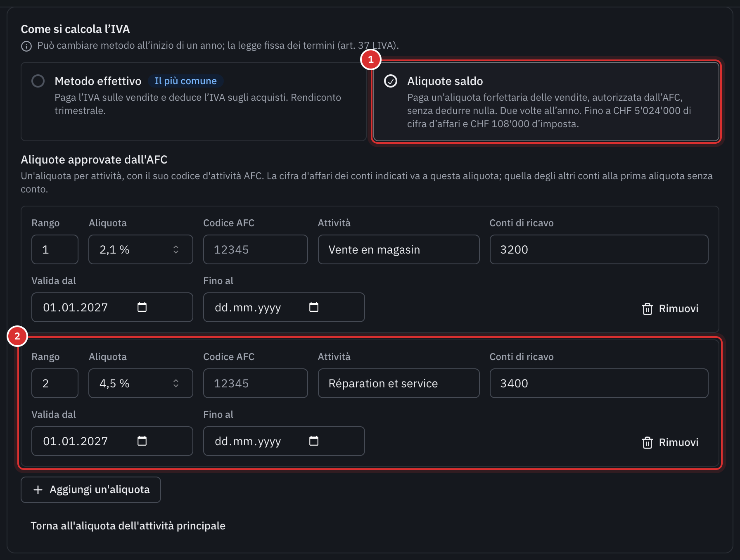Screen dimensions: 740x560
Task: Edit the Vente en magasin activity field
Action: tap(399, 249)
